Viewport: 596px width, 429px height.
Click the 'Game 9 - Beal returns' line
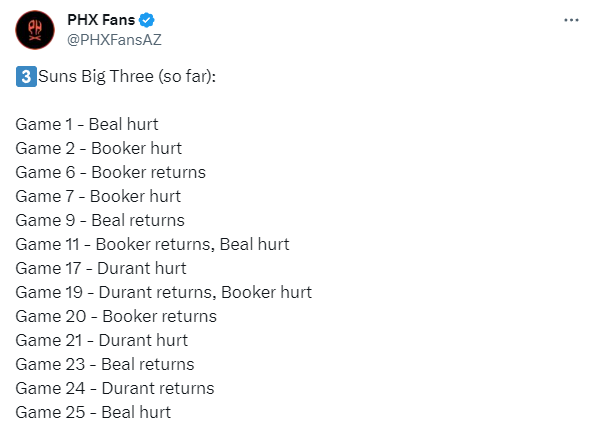100,220
